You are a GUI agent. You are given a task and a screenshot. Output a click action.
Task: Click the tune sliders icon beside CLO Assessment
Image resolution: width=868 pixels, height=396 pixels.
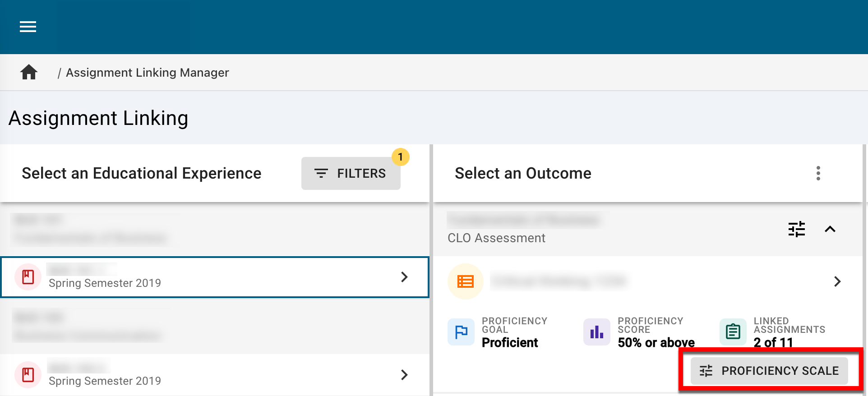796,229
